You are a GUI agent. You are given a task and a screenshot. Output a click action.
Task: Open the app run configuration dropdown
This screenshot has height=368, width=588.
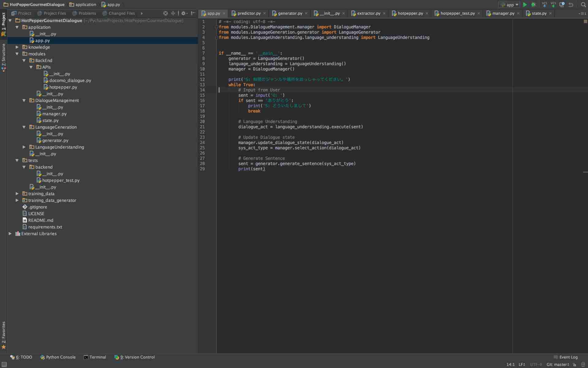(510, 5)
